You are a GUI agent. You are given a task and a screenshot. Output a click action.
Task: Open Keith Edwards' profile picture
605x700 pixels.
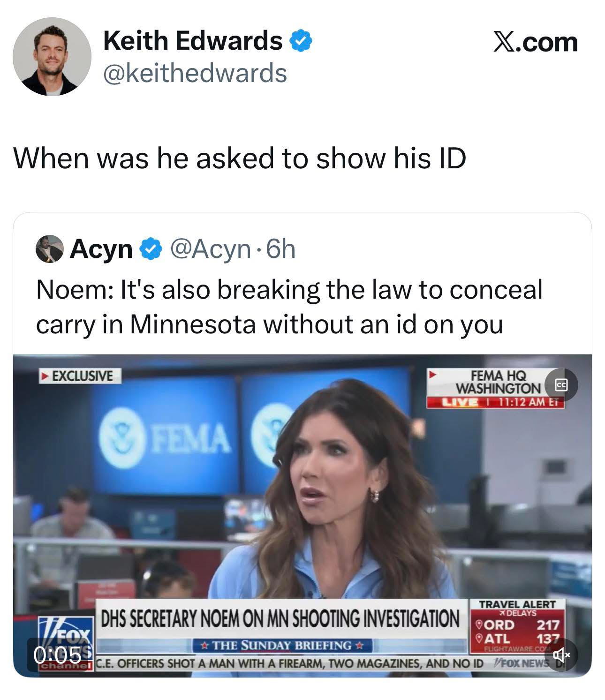click(x=52, y=57)
